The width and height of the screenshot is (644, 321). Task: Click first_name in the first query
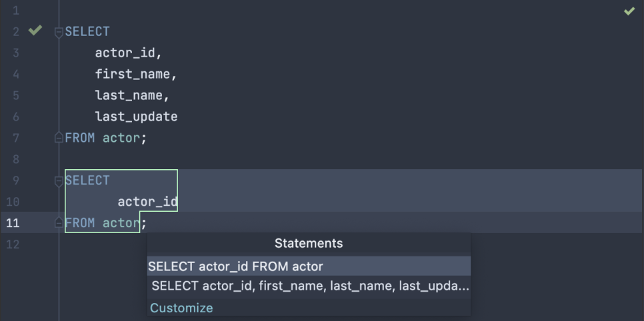[x=132, y=75]
